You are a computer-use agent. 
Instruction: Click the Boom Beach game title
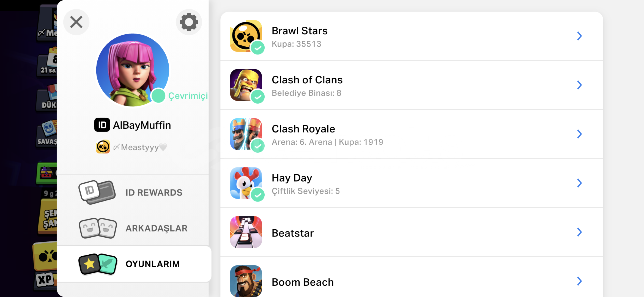302,282
